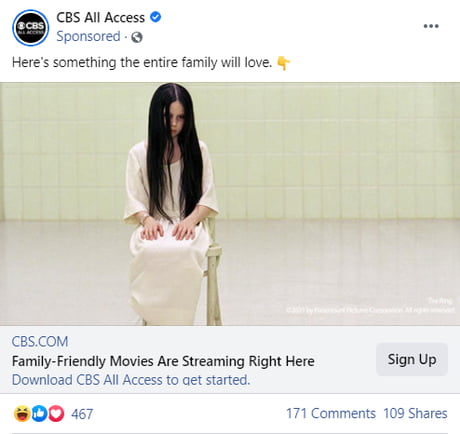Open the CBS.COM domain link

coord(40,342)
